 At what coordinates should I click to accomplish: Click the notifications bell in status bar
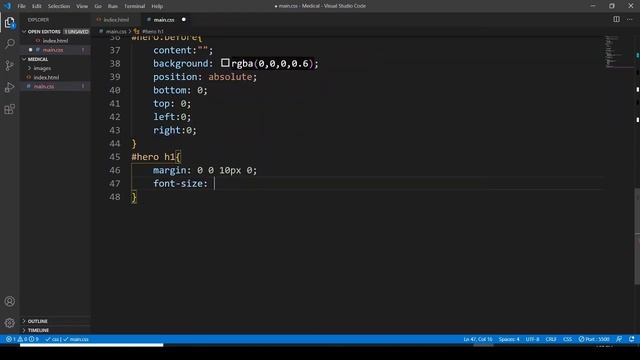coord(631,339)
